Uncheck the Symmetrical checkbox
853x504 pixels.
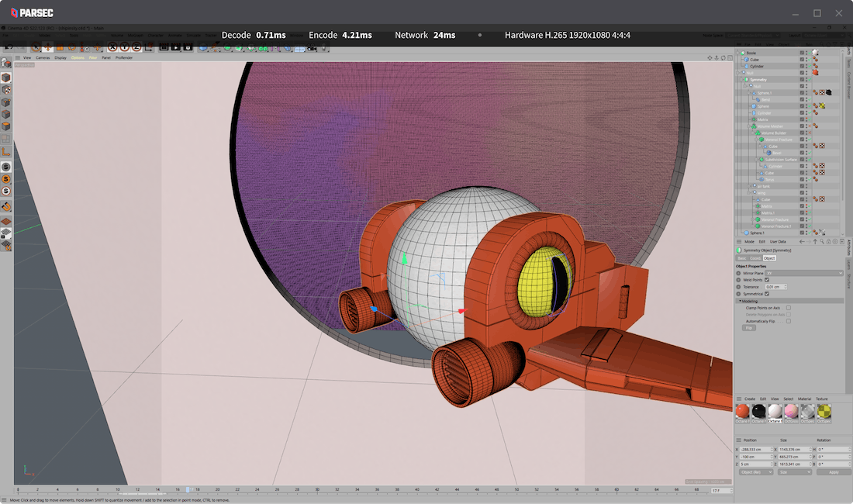pos(767,294)
